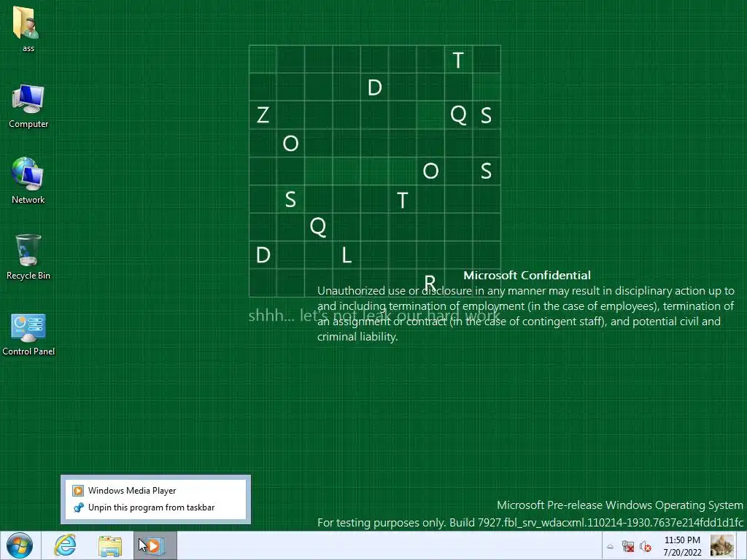Select the Computer desktop icon
Viewport: 747px width, 560px height.
coord(28,106)
